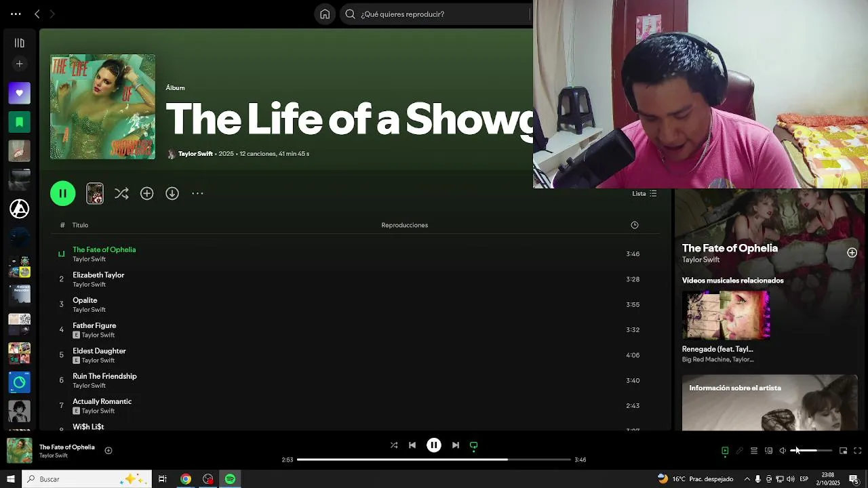The height and width of the screenshot is (488, 868).
Task: Click Spotify icon in the taskbar
Action: pyautogui.click(x=230, y=479)
